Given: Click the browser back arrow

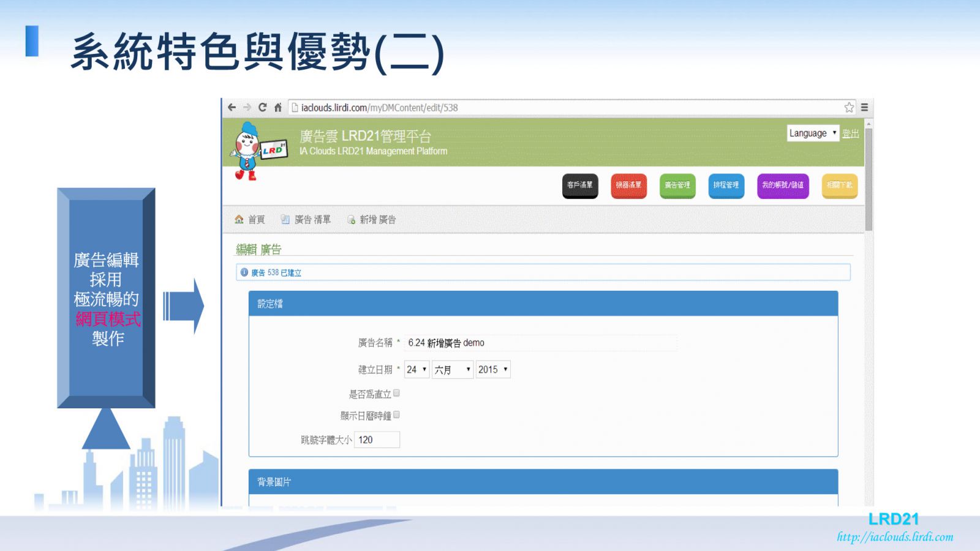Looking at the screenshot, I should pyautogui.click(x=232, y=107).
